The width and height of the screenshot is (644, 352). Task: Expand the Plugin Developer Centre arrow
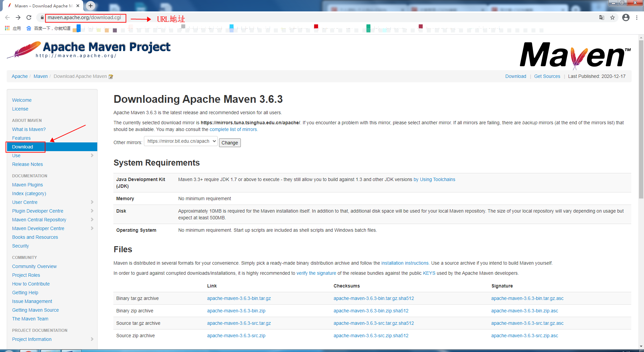(x=92, y=211)
